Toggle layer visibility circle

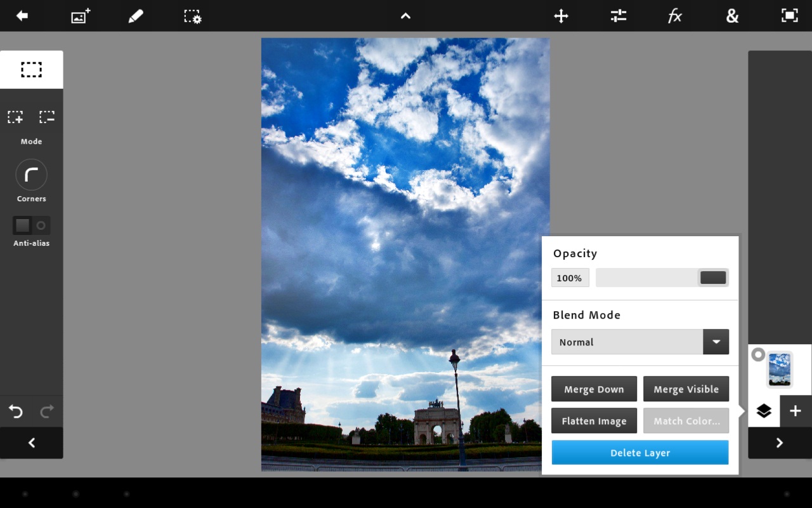tap(758, 355)
